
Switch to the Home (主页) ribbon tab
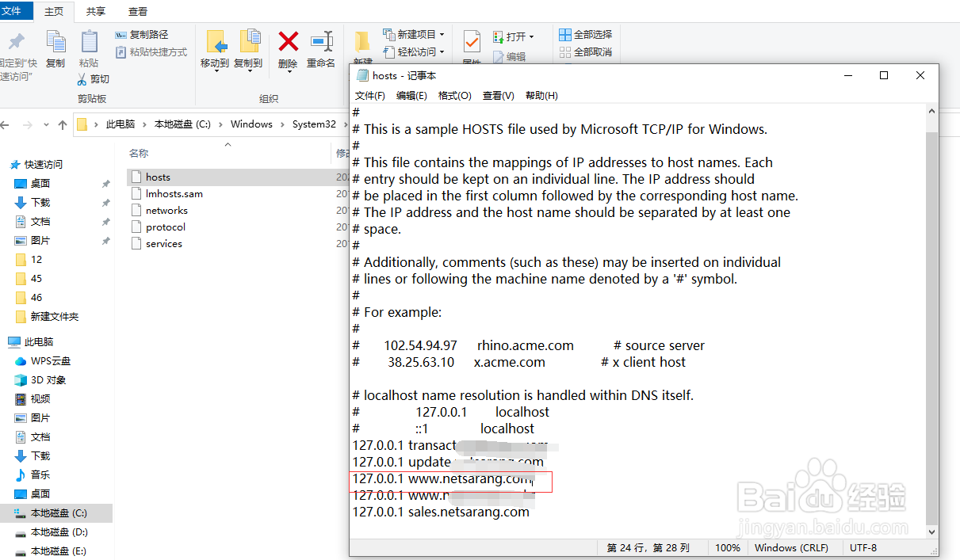click(x=54, y=12)
